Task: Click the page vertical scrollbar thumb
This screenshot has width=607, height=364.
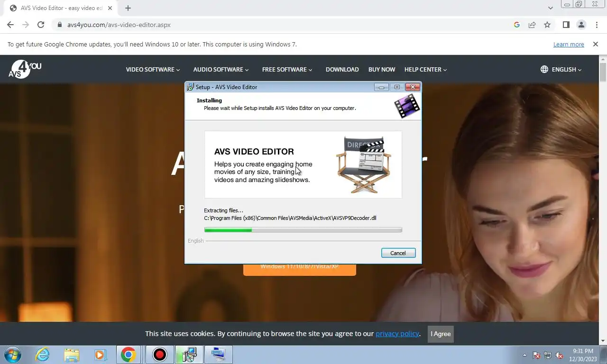Action: [603, 73]
